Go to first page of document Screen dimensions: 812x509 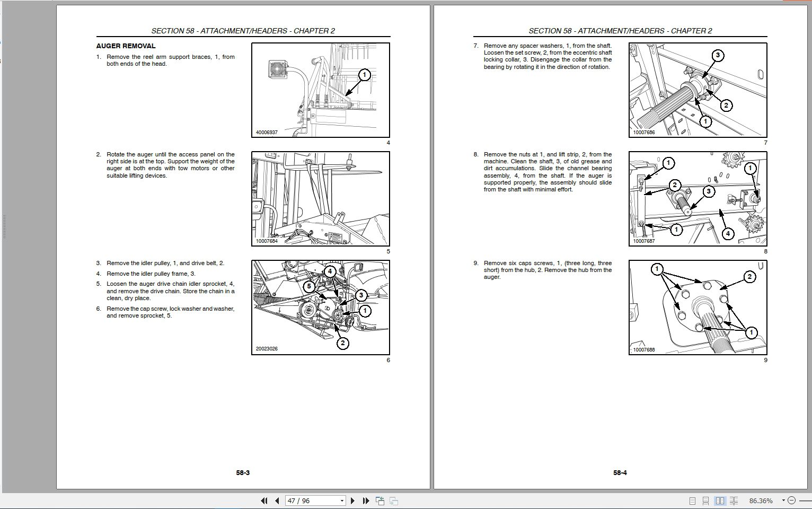tap(264, 501)
